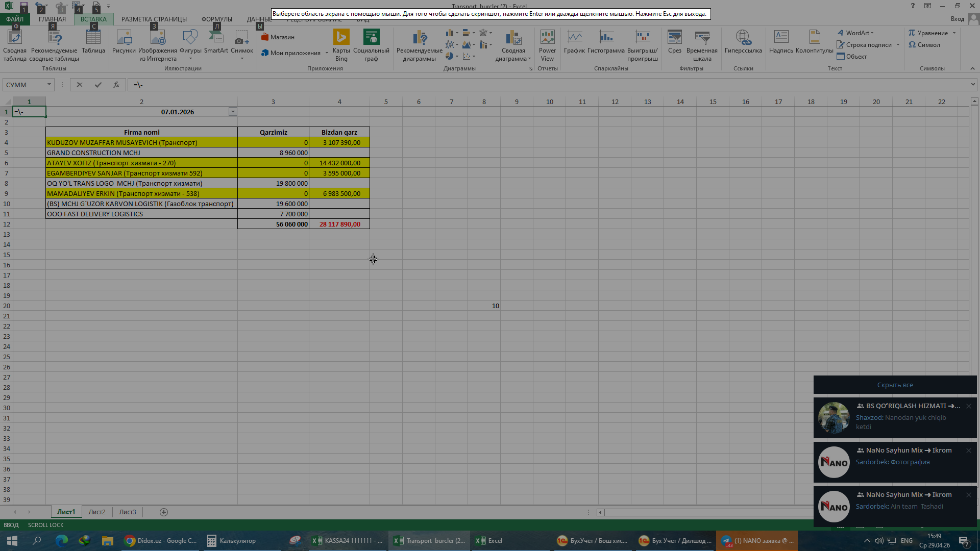Screen dimensions: 980x551
Task: Cancel formula entry with X button
Action: tap(79, 85)
